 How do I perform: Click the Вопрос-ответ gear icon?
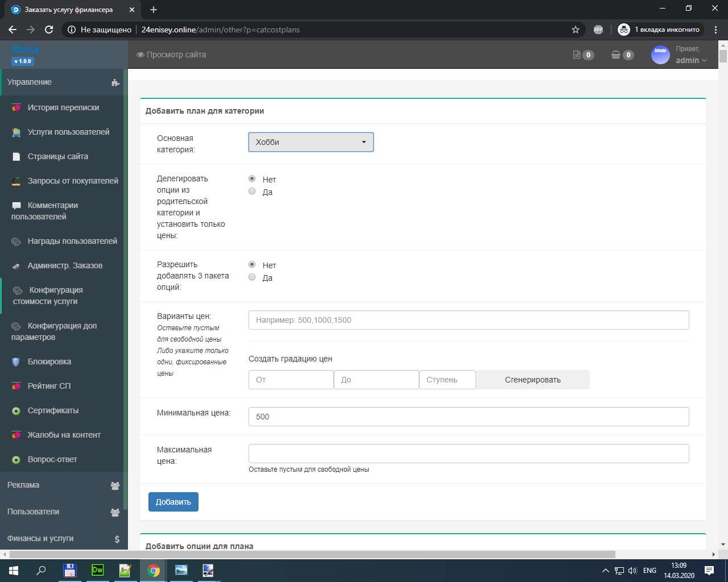click(16, 459)
